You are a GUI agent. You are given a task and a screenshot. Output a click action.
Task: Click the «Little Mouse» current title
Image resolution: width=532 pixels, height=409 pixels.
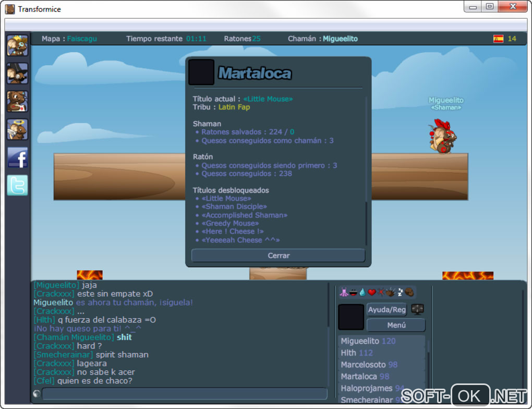268,99
